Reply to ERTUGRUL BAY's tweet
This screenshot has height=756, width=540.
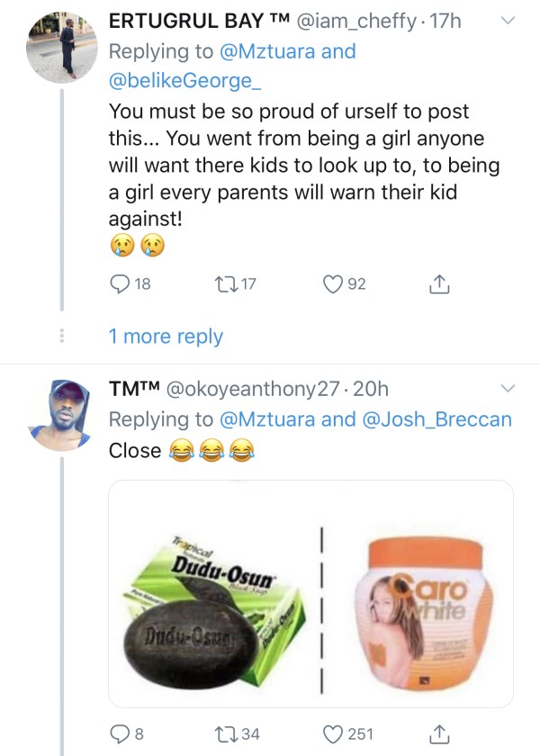[120, 284]
